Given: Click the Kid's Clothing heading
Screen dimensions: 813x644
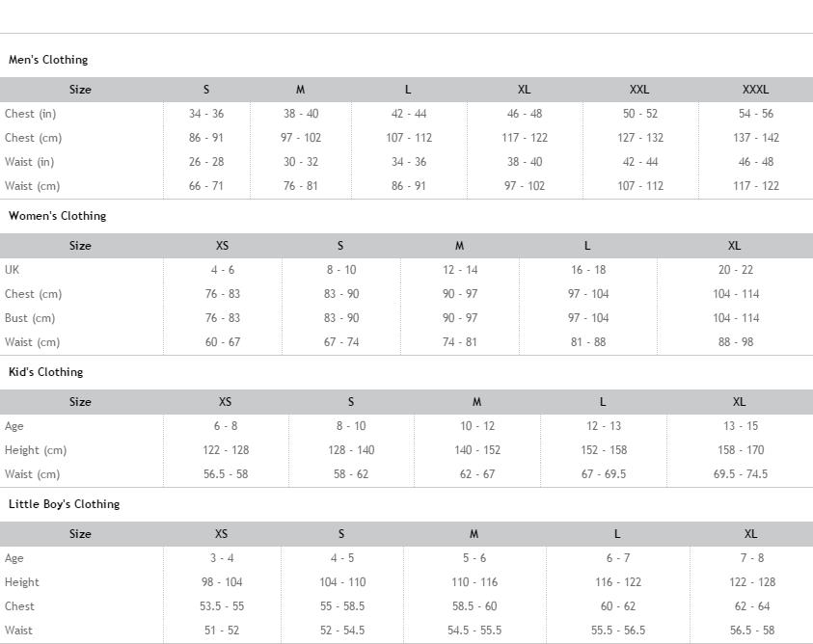Looking at the screenshot, I should [x=45, y=372].
